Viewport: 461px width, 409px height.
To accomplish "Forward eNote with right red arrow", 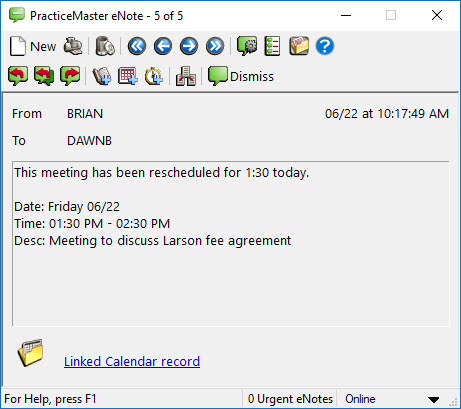I will tap(70, 76).
